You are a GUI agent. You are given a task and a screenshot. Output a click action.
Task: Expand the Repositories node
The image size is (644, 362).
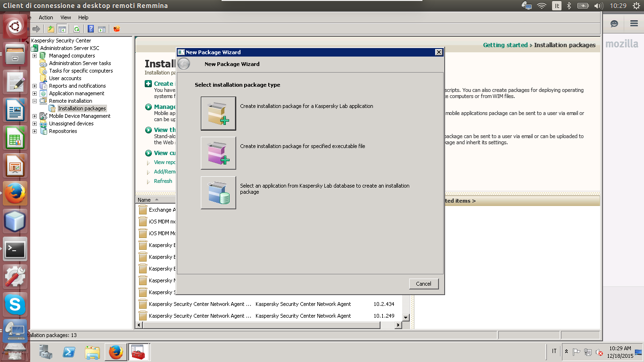[x=34, y=131]
